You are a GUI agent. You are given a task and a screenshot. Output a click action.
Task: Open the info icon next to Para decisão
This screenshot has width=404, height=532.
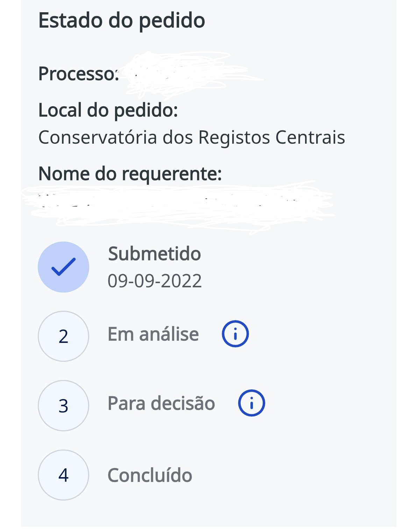[251, 403]
